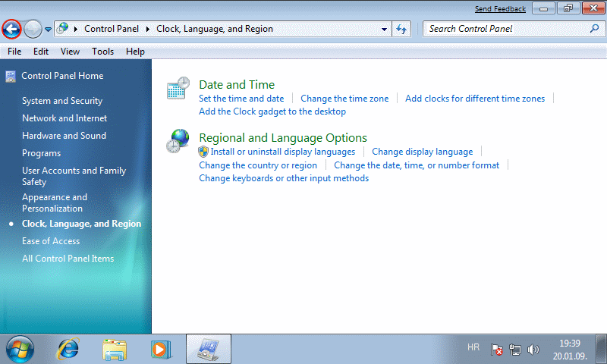Click the taskbar clock showing 19:39
The height and width of the screenshot is (364, 607).
(x=570, y=350)
